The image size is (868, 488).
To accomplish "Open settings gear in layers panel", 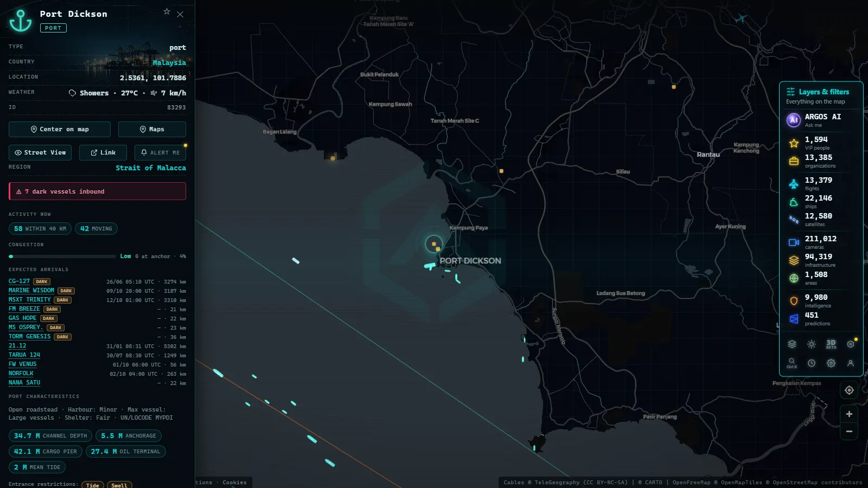I will 831,363.
